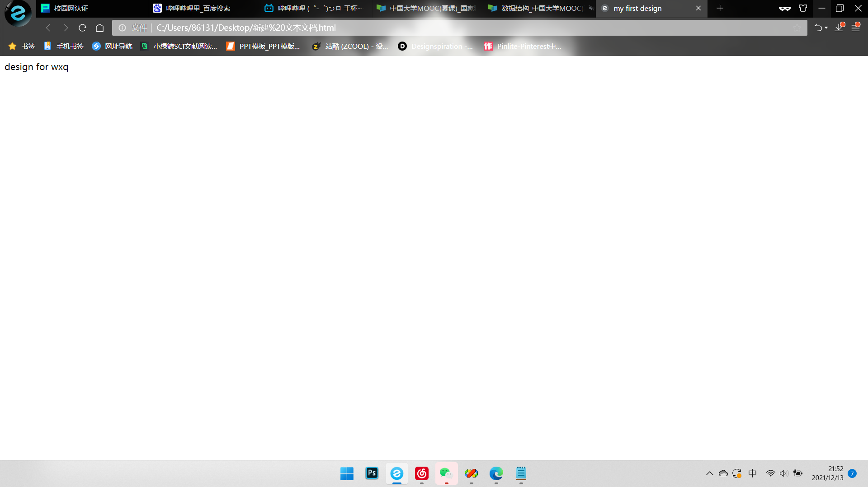Open the 手机书签 bookmark
Viewport: 868px width, 487px height.
click(64, 46)
